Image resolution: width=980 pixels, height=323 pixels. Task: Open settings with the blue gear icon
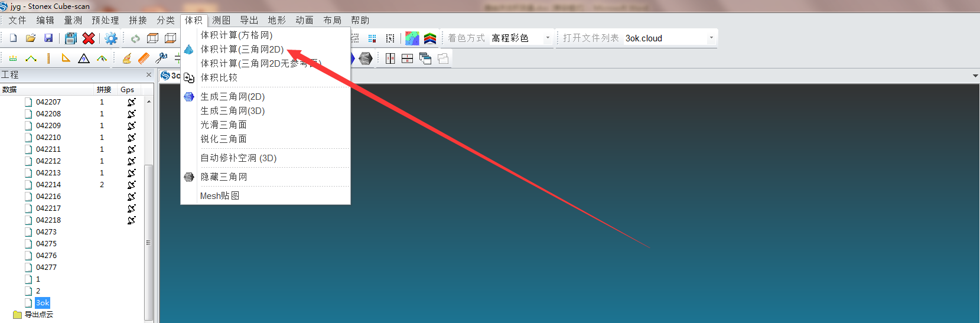click(x=111, y=38)
